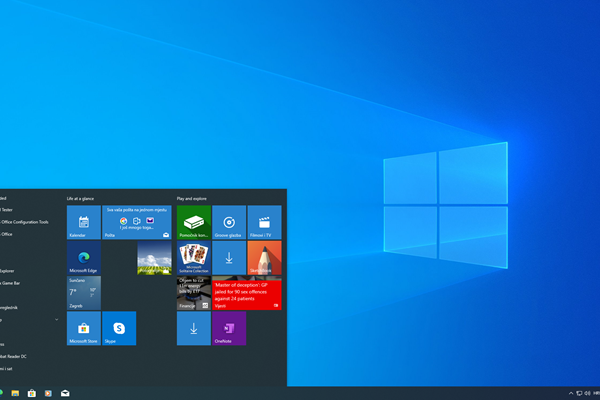Open the Financije news tile
600x400 pixels.
click(x=194, y=293)
